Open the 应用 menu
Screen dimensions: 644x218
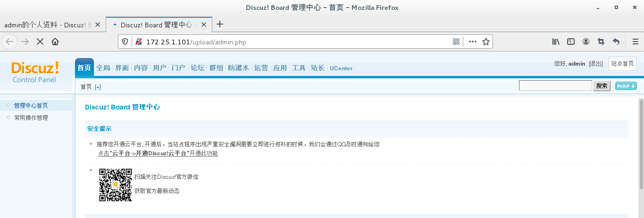pyautogui.click(x=280, y=68)
